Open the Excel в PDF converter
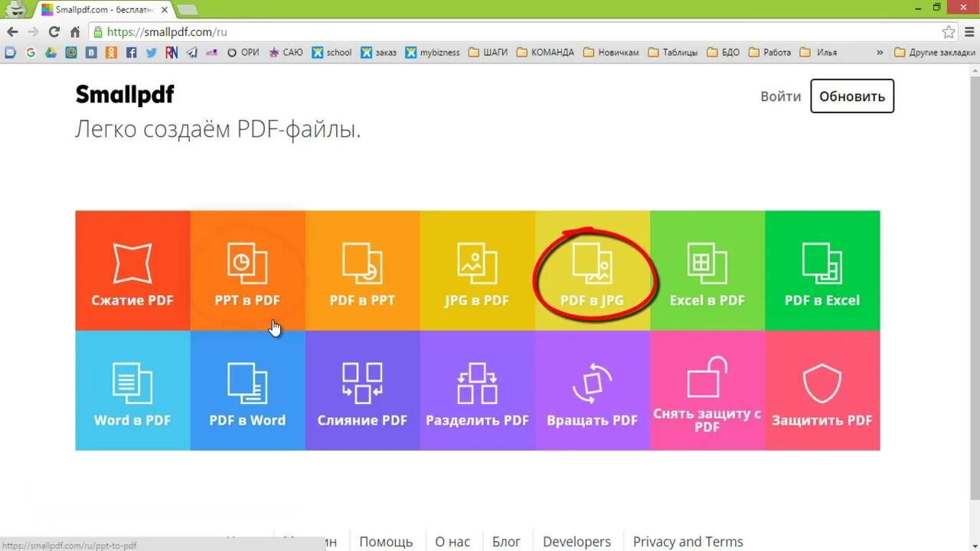The image size is (980, 551). tap(707, 270)
